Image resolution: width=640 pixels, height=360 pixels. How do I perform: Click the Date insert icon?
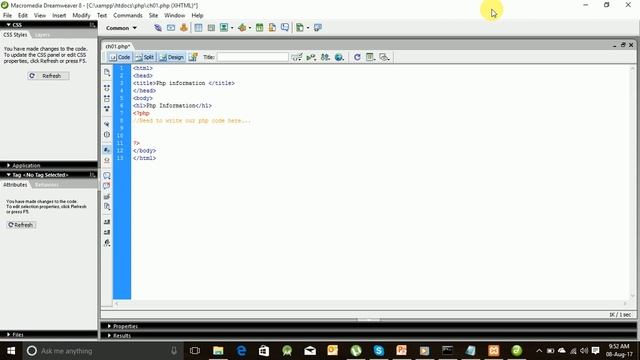pos(259,28)
